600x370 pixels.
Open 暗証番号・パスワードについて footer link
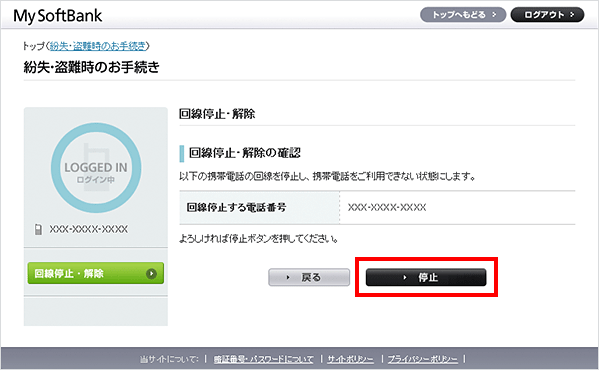click(263, 359)
